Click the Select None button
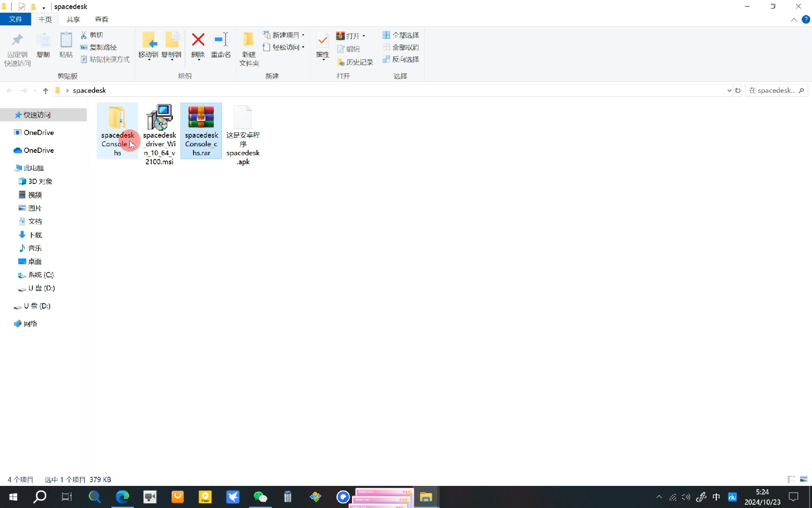 pyautogui.click(x=400, y=47)
